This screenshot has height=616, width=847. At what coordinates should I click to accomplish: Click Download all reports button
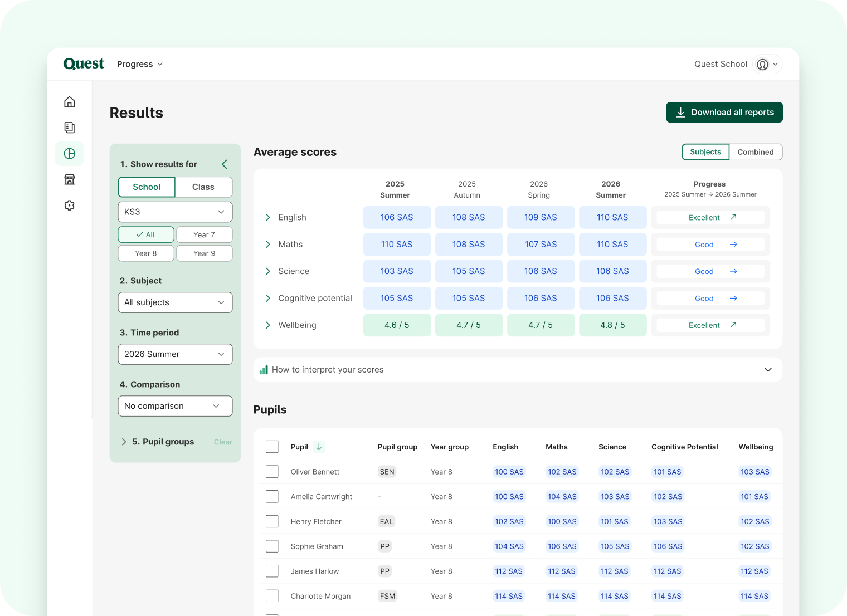(724, 113)
